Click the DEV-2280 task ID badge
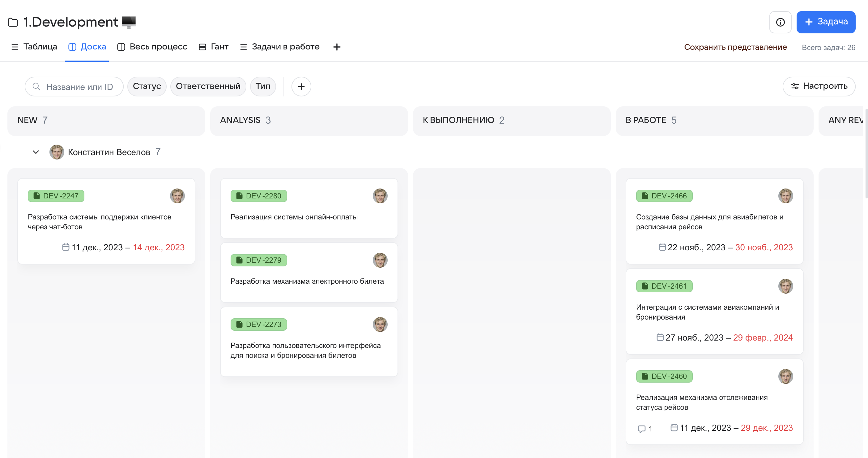The width and height of the screenshot is (868, 458). pos(258,196)
